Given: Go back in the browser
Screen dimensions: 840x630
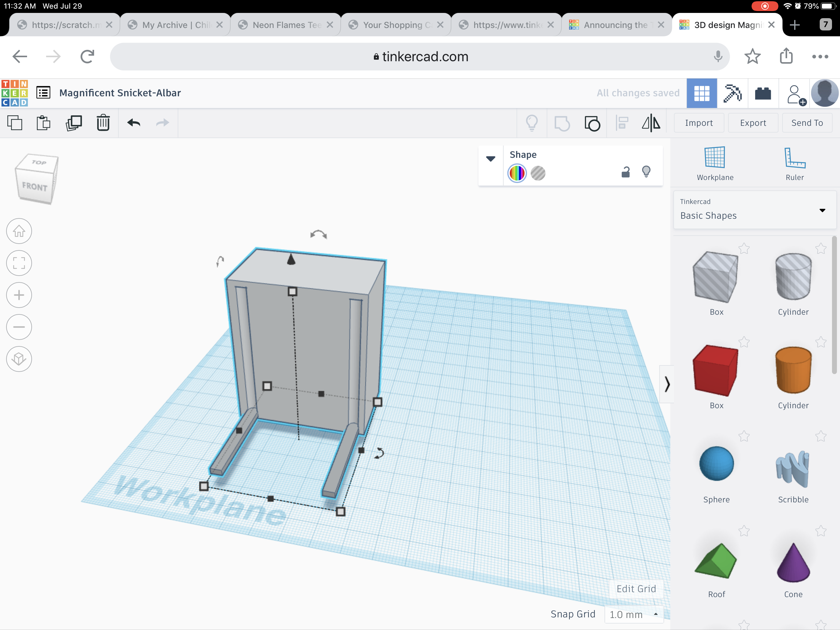Looking at the screenshot, I should click(20, 57).
